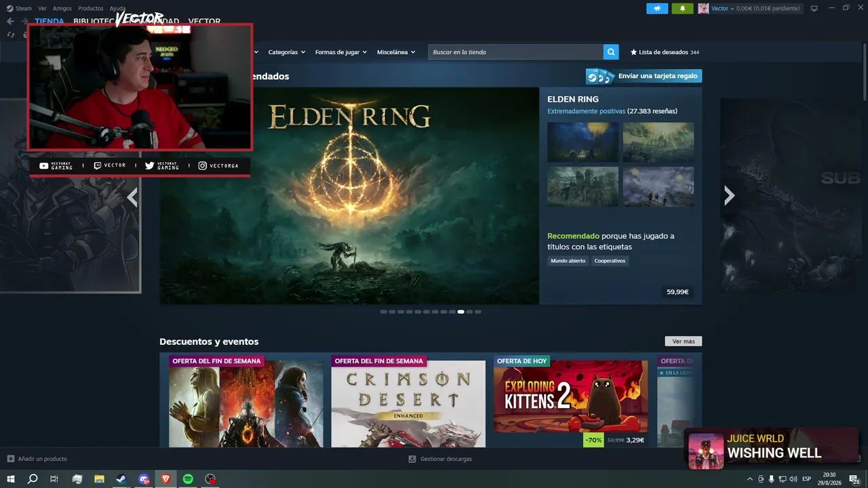Click the ELDEN RING title text

573,99
